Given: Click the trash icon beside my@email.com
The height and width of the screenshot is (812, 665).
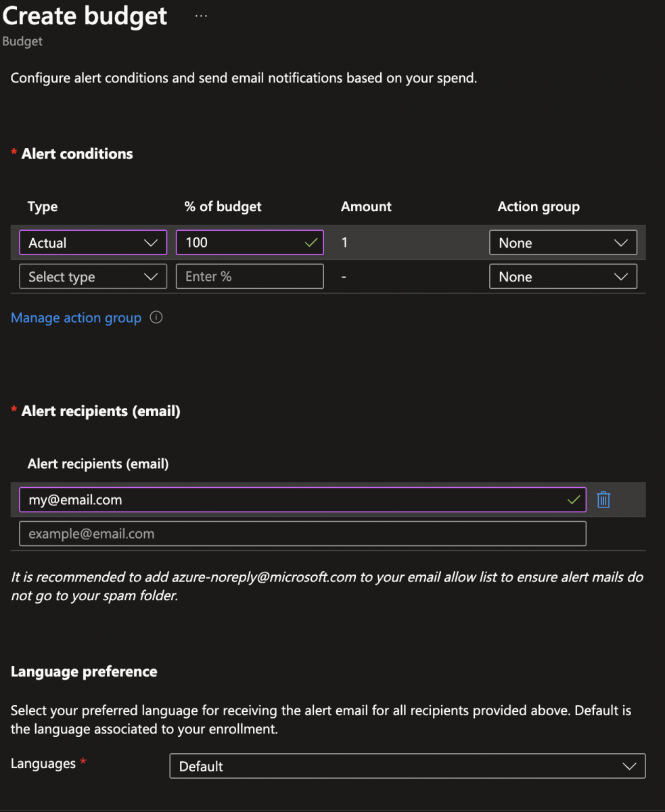Looking at the screenshot, I should (x=603, y=500).
